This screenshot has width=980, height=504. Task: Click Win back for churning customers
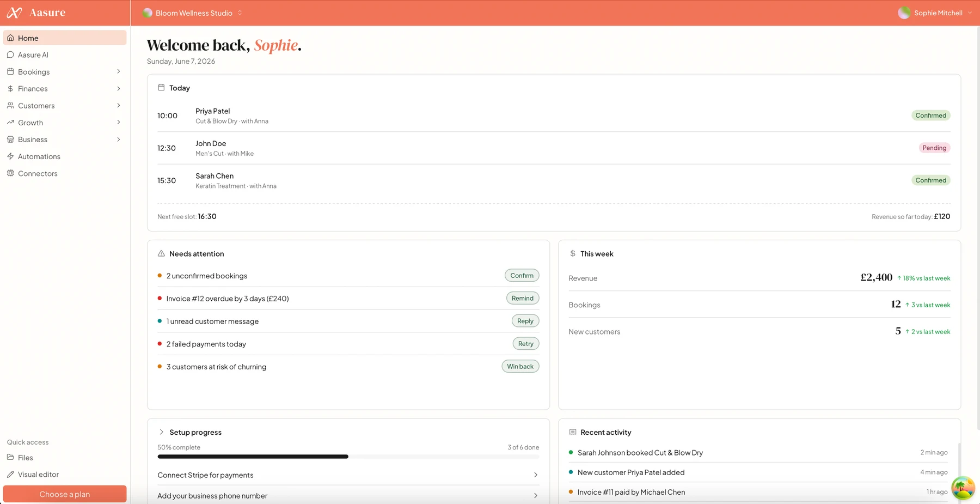(520, 367)
